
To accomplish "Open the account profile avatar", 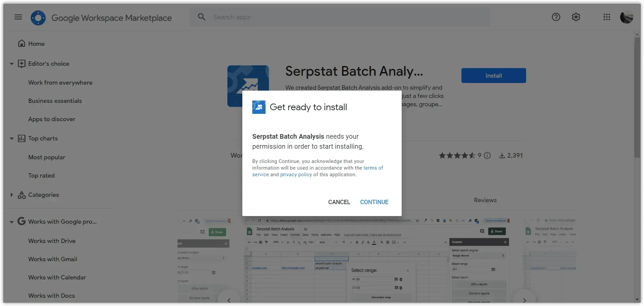I will [627, 17].
